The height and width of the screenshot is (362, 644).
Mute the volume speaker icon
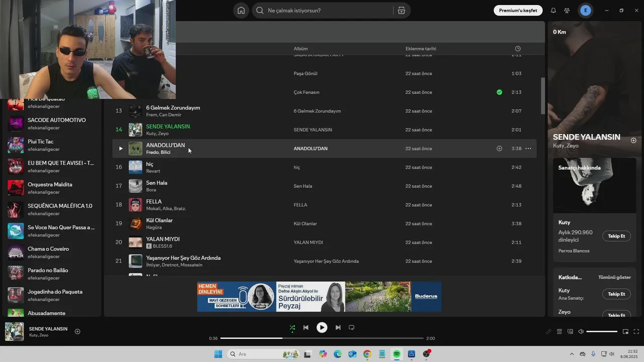tap(581, 332)
